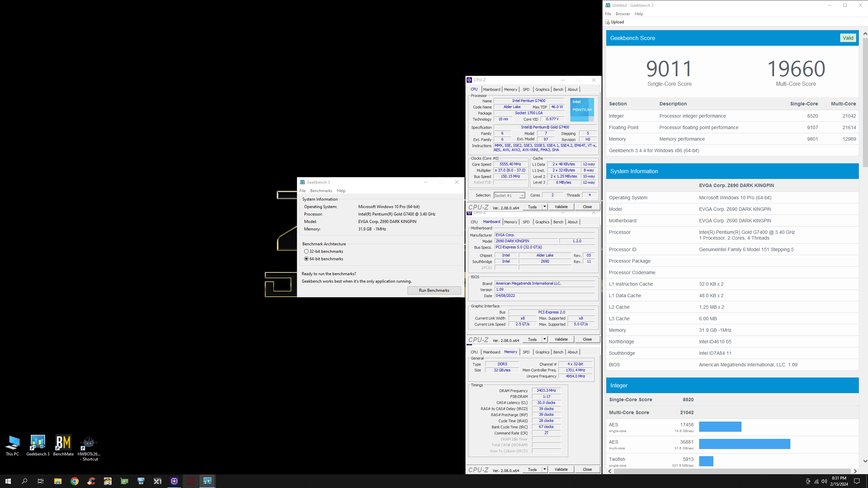The image size is (868, 488).
Task: Open Help menu in Geekbench 3 dialog
Action: 341,191
